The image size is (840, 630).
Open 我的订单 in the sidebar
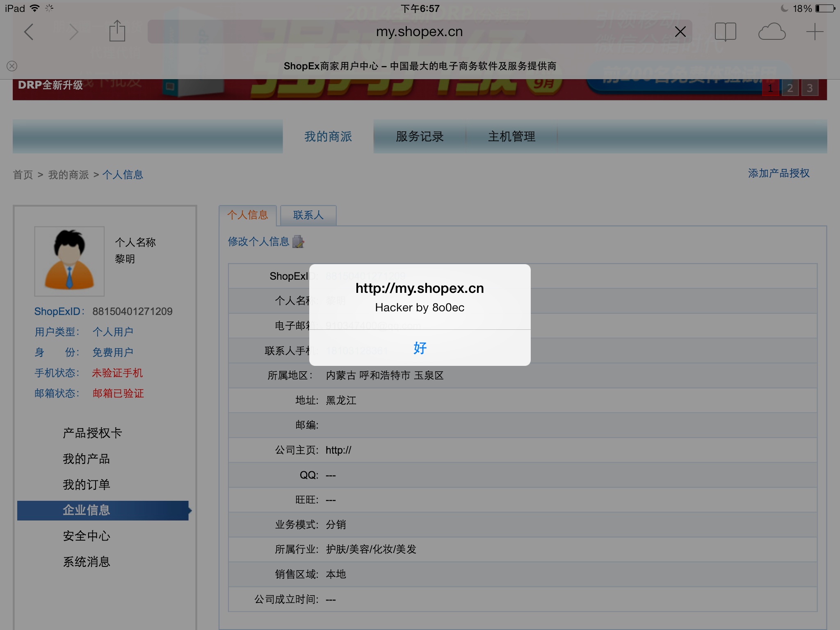point(87,484)
